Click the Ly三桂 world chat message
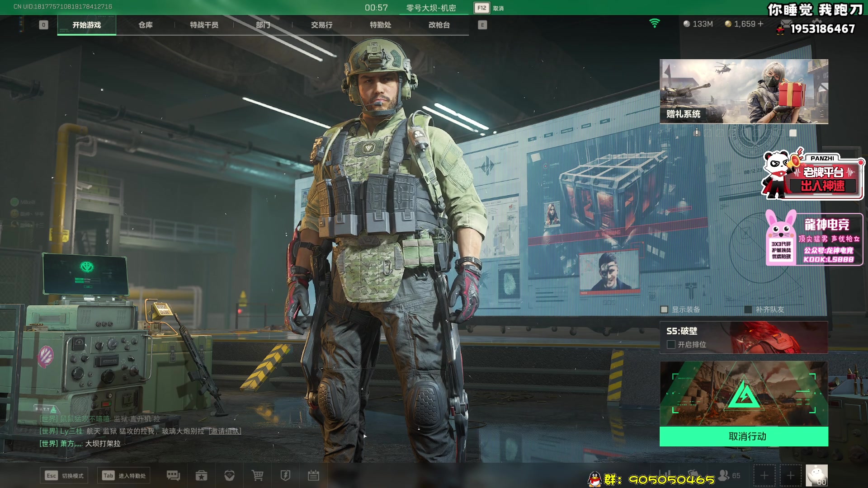Viewport: 868px width, 488px height. point(140,431)
